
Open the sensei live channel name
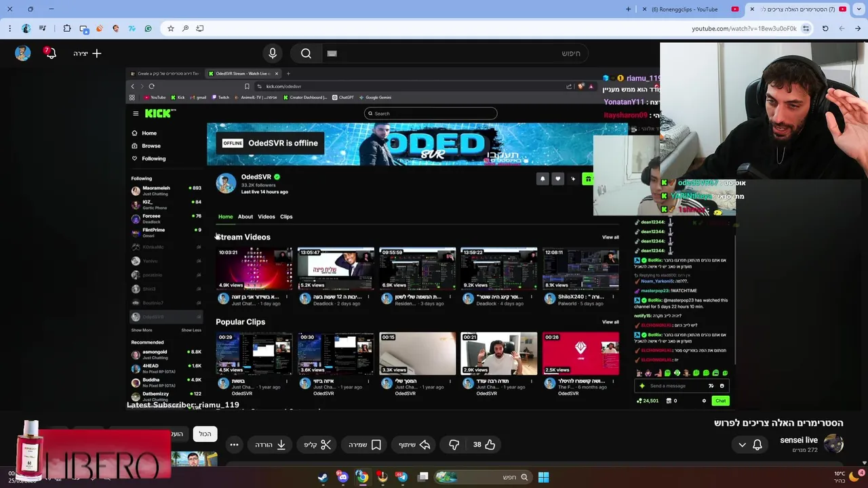point(798,440)
